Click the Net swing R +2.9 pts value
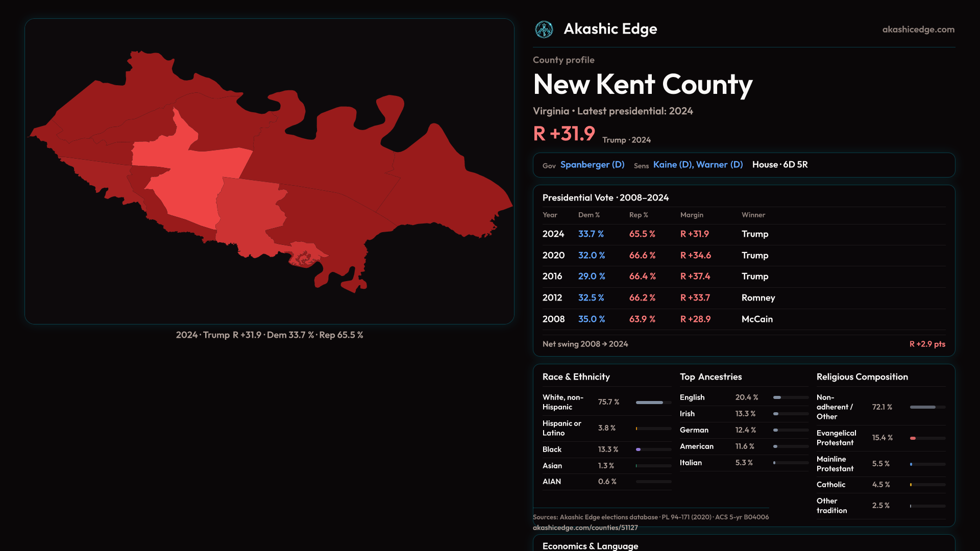Image resolution: width=980 pixels, height=551 pixels. coord(927,344)
